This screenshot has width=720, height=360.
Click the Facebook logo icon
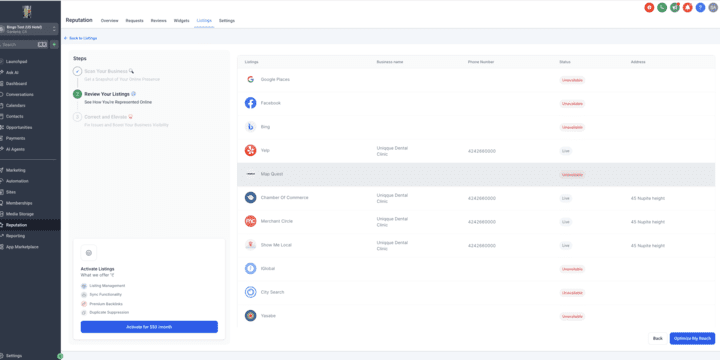pos(250,103)
